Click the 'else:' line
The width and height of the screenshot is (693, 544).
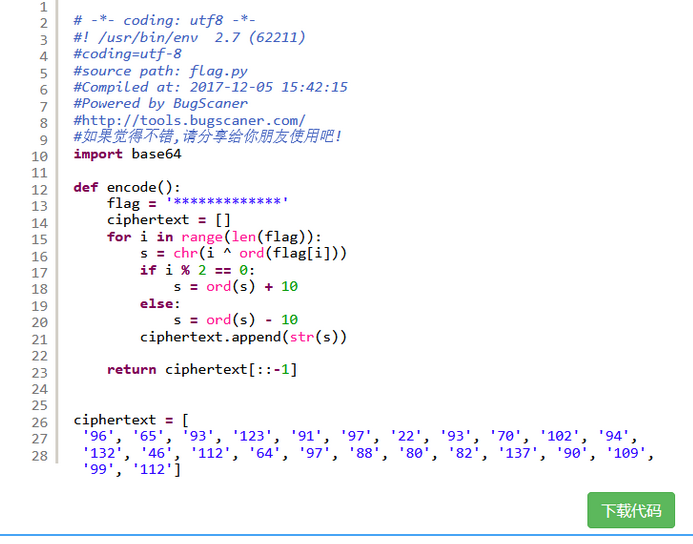[x=160, y=304]
